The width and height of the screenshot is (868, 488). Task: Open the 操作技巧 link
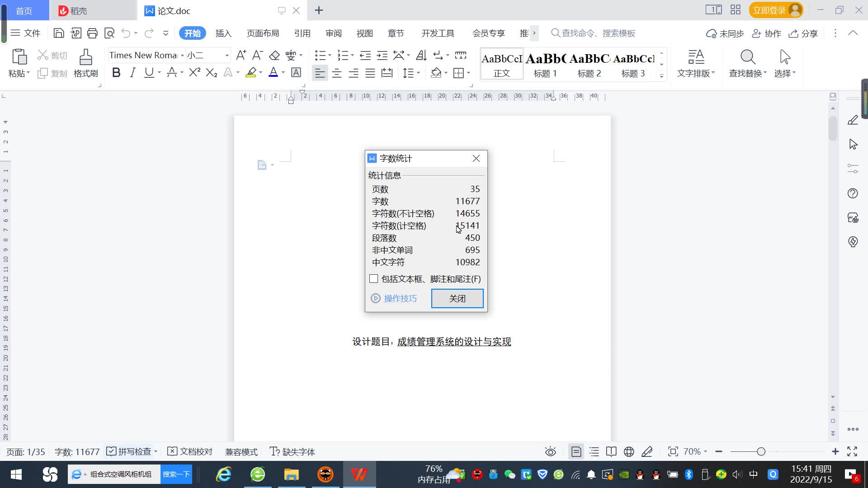pos(400,298)
